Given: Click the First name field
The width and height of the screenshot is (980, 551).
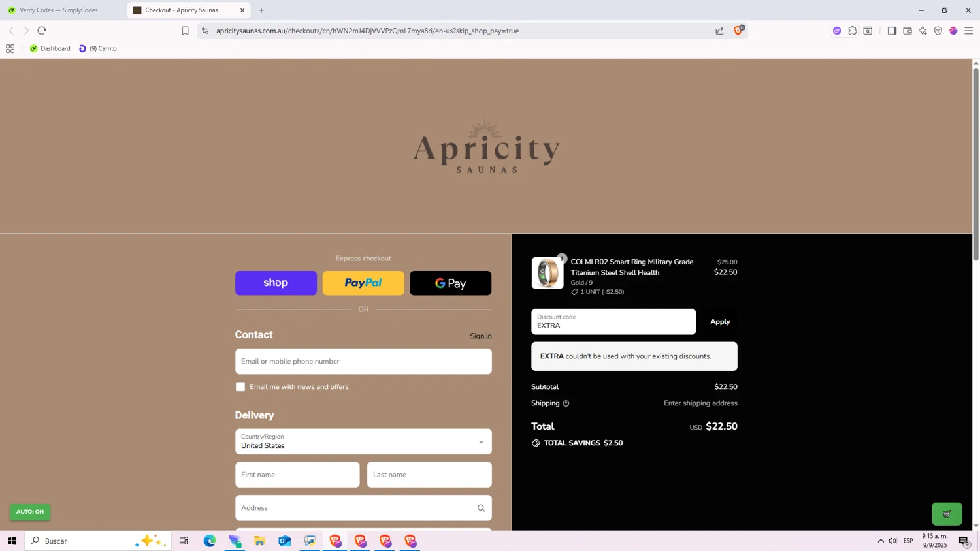Looking at the screenshot, I should point(297,475).
